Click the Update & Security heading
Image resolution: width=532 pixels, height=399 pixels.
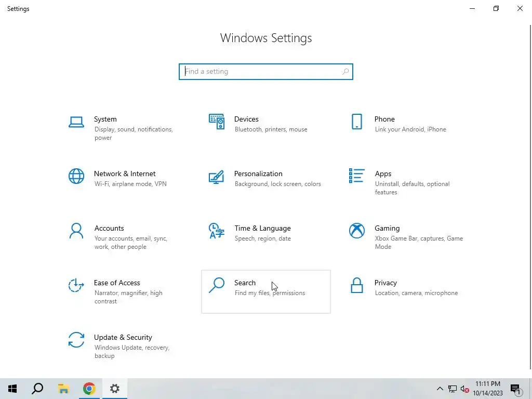click(123, 338)
